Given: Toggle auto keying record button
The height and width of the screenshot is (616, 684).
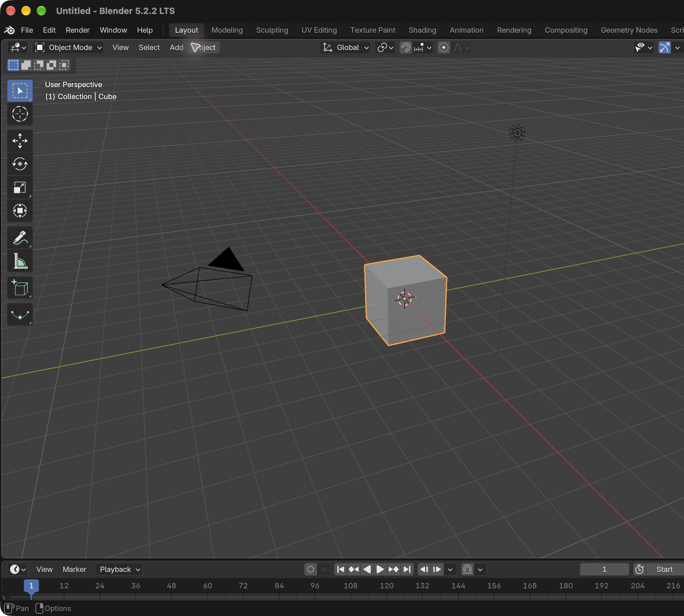Looking at the screenshot, I should [x=311, y=569].
